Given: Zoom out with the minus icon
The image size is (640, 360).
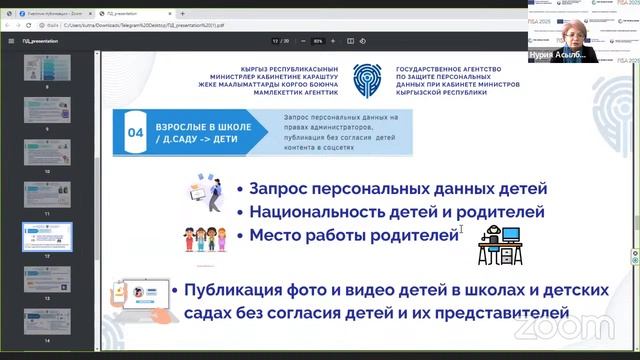Looking at the screenshot, I should pyautogui.click(x=303, y=41).
